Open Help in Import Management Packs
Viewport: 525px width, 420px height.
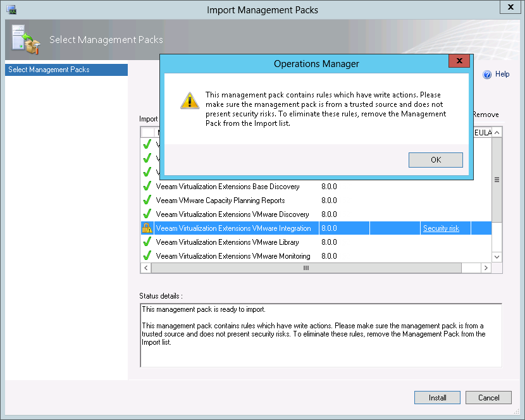click(x=502, y=74)
